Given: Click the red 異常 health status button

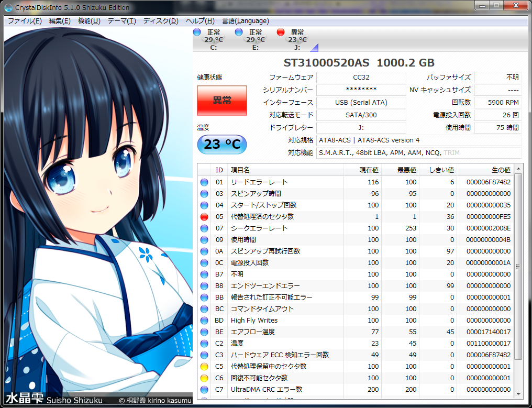Looking at the screenshot, I should (222, 101).
